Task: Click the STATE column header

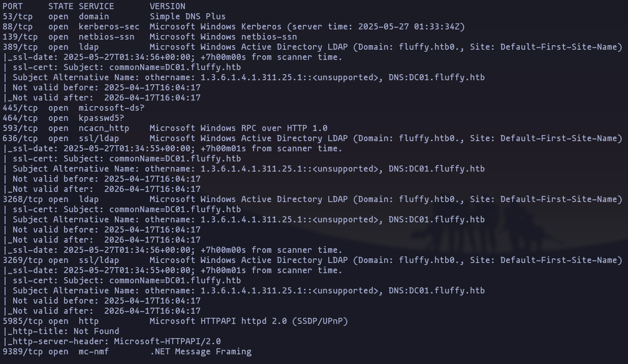Action: coord(61,6)
